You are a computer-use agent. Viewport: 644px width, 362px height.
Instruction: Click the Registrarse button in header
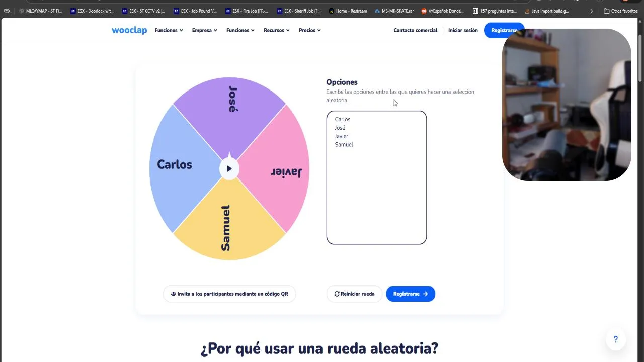pos(504,30)
